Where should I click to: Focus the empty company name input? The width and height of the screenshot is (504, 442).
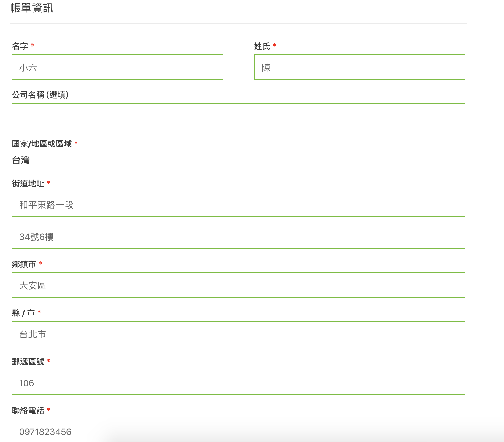(238, 116)
